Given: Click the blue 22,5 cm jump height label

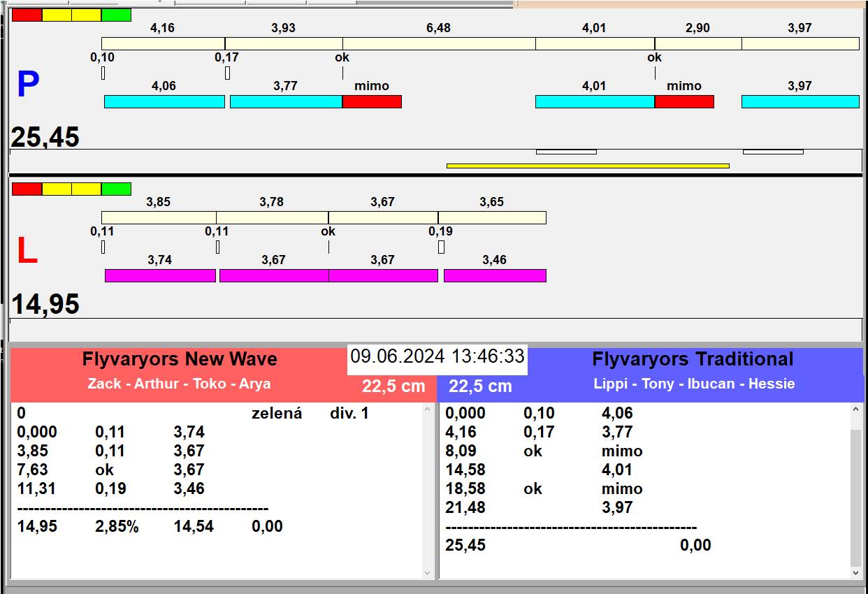Looking at the screenshot, I should [480, 386].
